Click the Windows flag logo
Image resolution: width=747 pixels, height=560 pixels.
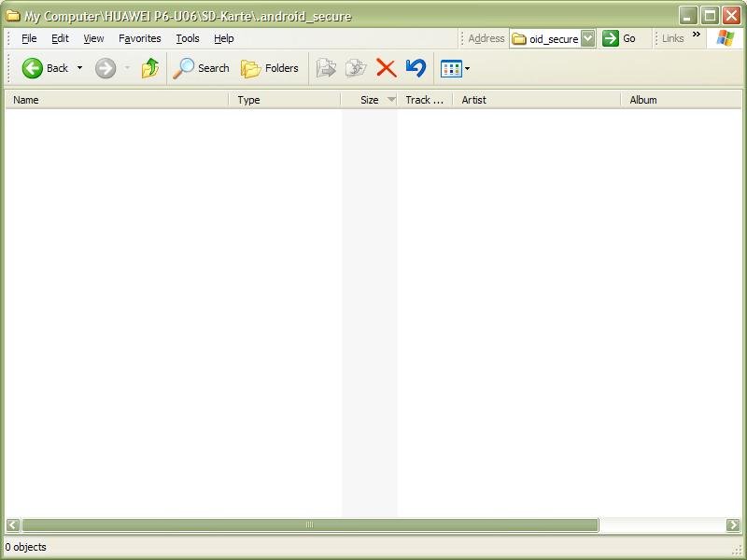(726, 38)
